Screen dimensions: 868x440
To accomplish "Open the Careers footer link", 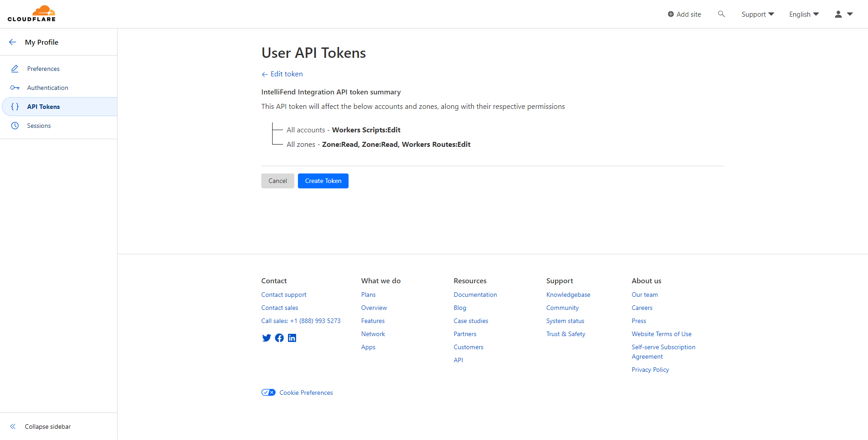I will (642, 308).
